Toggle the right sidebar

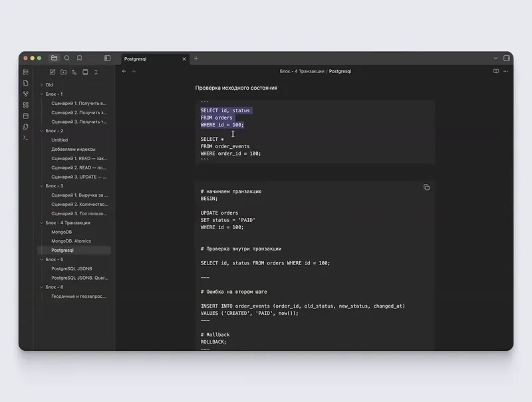[507, 58]
